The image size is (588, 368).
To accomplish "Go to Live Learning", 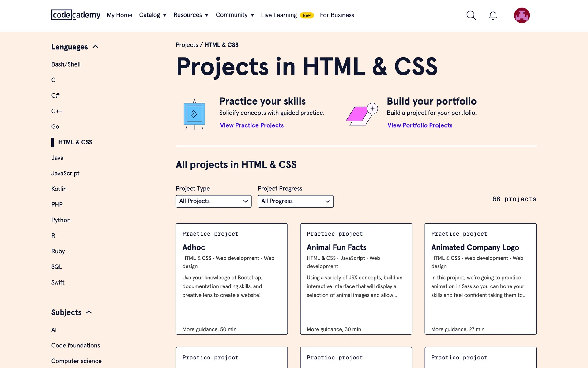I will point(279,15).
